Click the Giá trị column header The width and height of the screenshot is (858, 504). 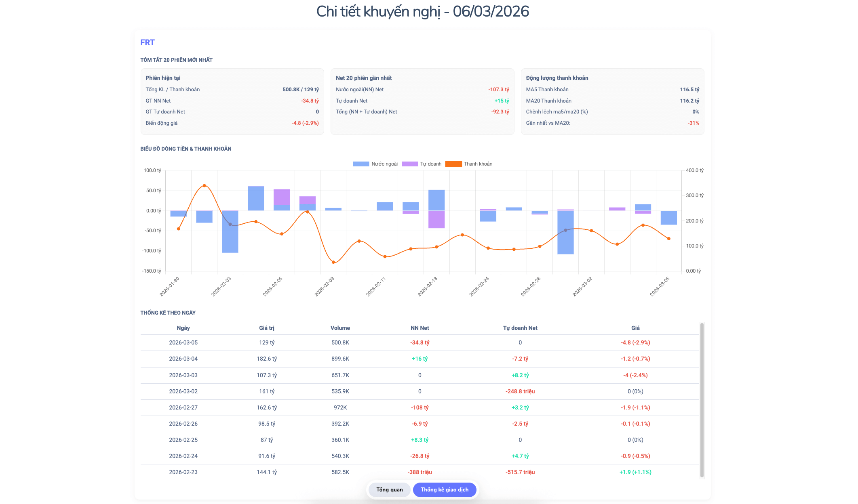(x=266, y=328)
